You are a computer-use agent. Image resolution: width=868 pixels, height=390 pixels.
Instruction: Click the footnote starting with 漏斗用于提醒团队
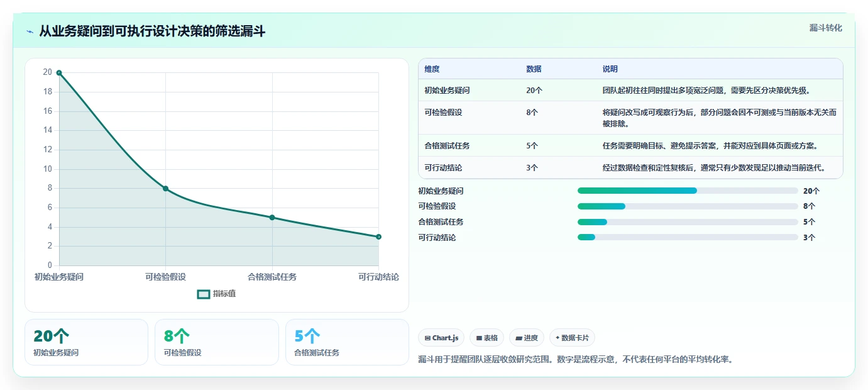coord(576,360)
